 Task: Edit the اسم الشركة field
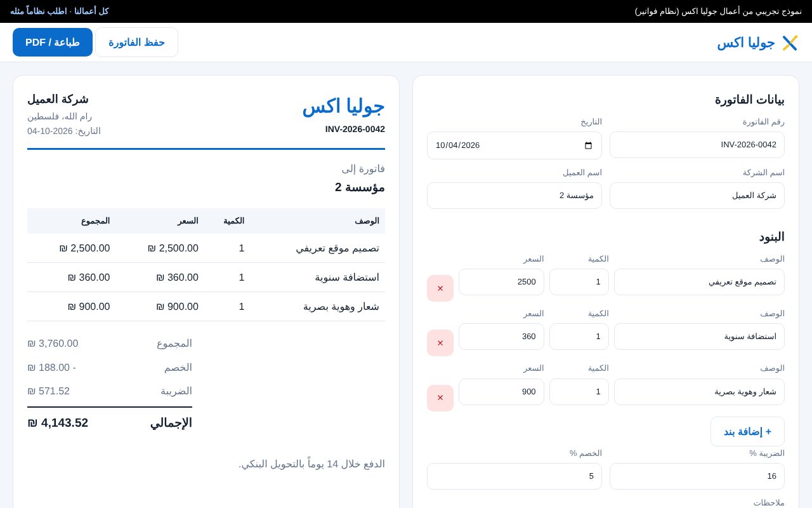(x=697, y=196)
